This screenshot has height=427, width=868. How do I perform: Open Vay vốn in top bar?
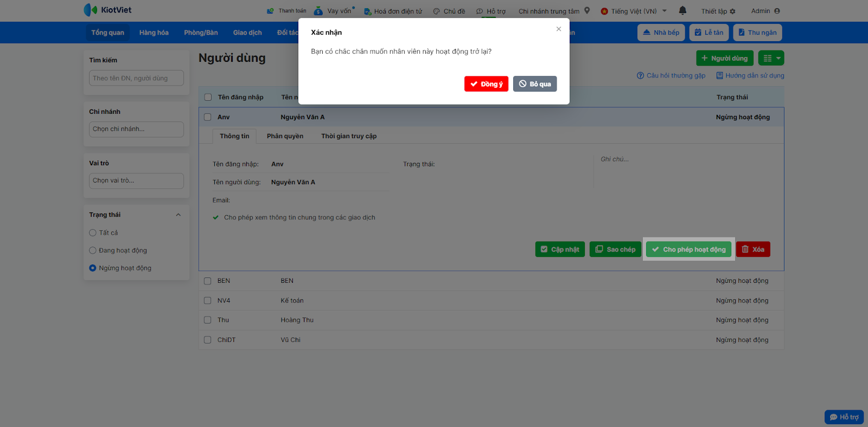pos(334,11)
